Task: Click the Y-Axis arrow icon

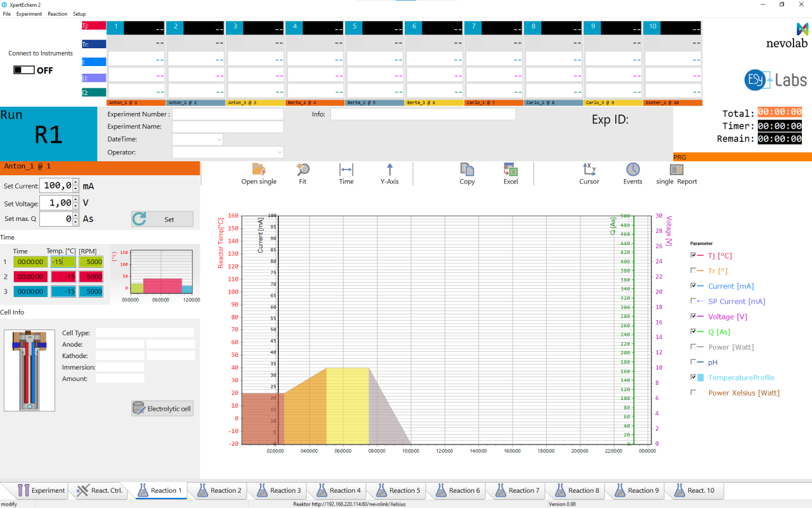Action: tap(390, 170)
